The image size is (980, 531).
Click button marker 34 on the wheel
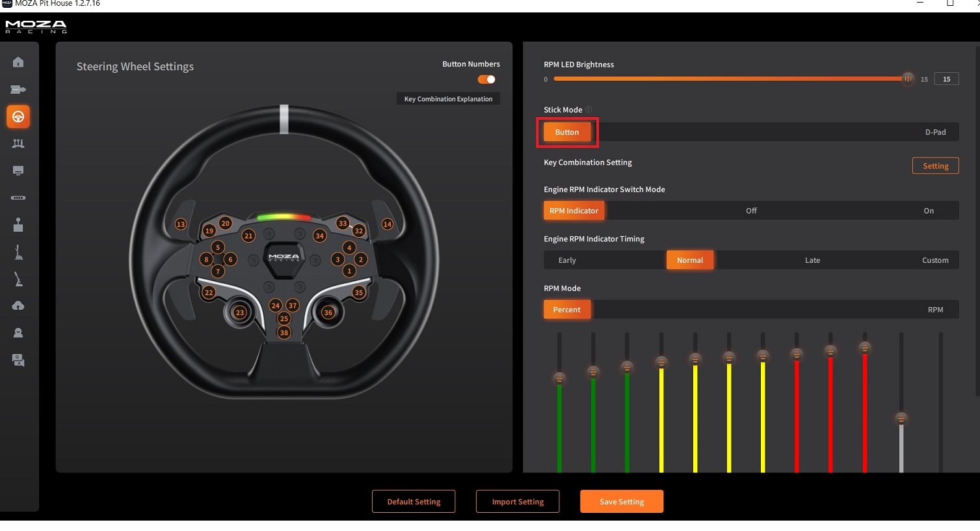click(319, 236)
